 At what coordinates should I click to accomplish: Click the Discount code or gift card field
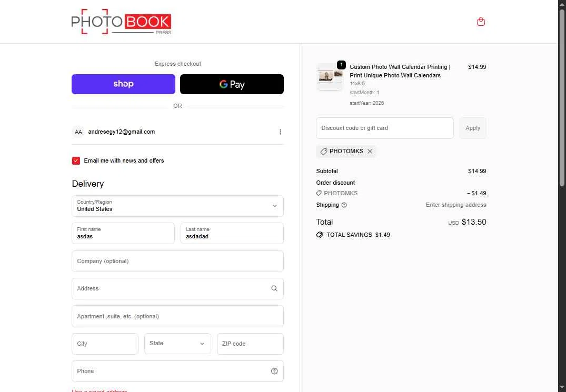[385, 128]
